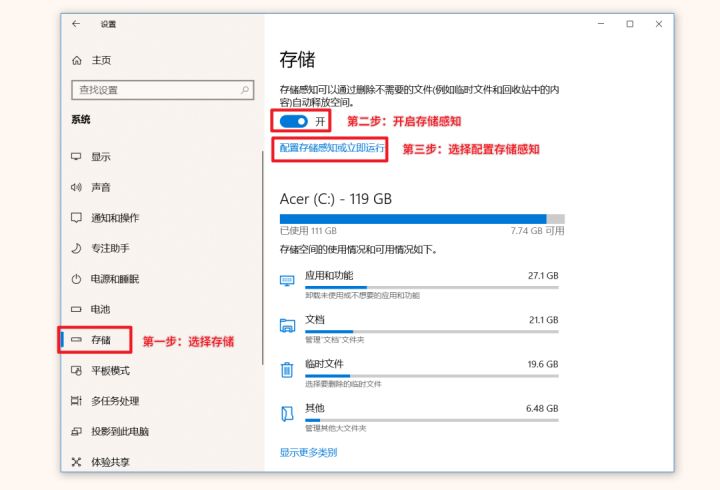Click the search magnifier icon

point(246,90)
